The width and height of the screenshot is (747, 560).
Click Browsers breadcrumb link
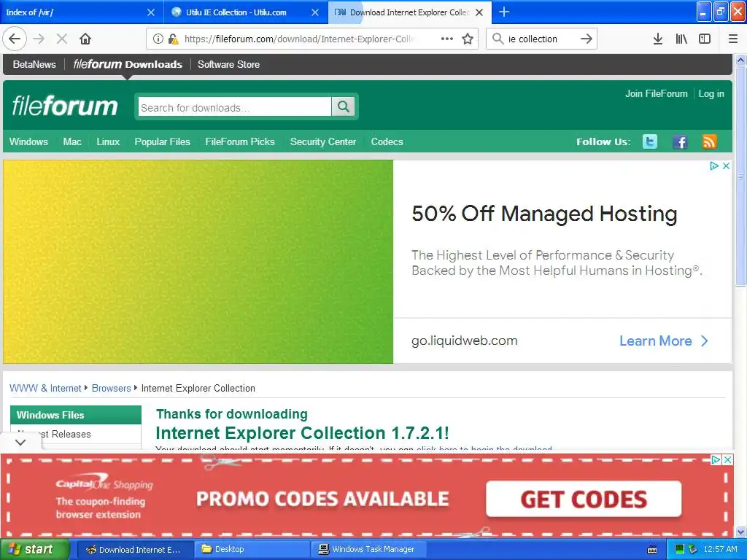click(111, 388)
